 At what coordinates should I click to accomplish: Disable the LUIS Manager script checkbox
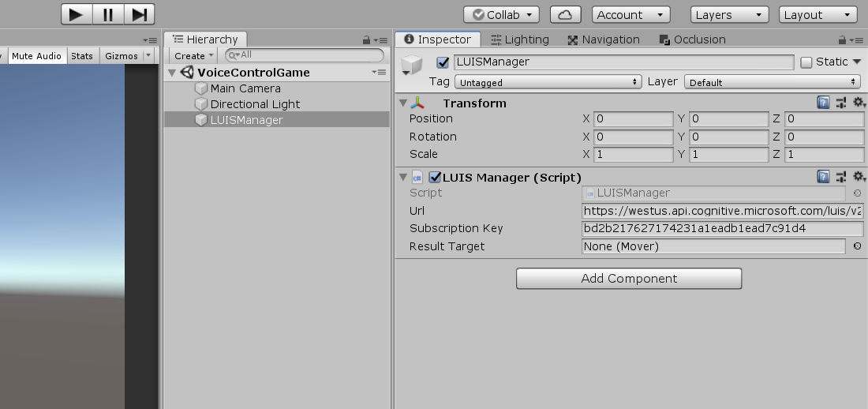[x=435, y=178]
